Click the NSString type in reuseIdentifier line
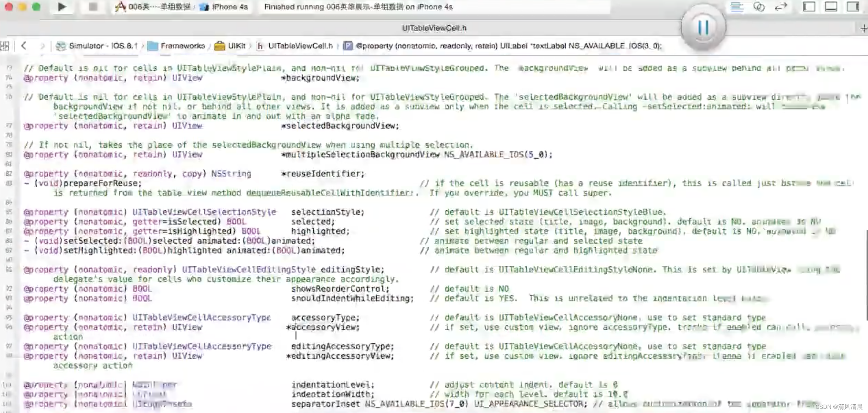 (x=231, y=174)
